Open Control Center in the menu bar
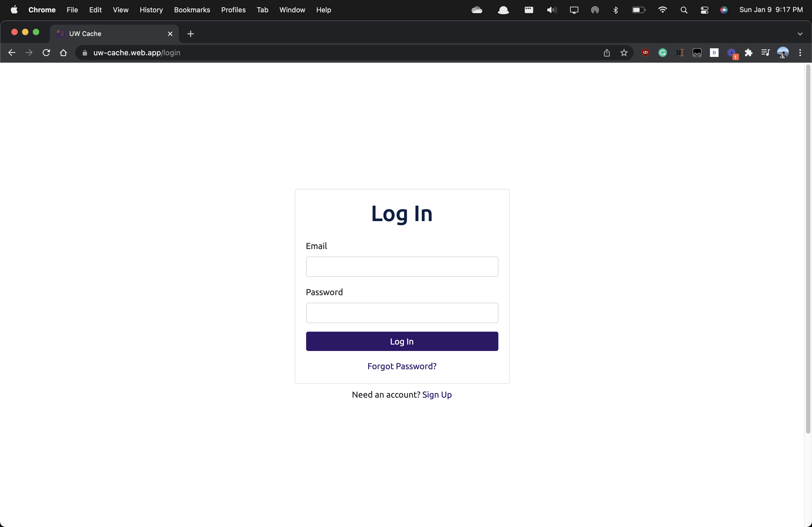This screenshot has height=527, width=812. [x=704, y=10]
